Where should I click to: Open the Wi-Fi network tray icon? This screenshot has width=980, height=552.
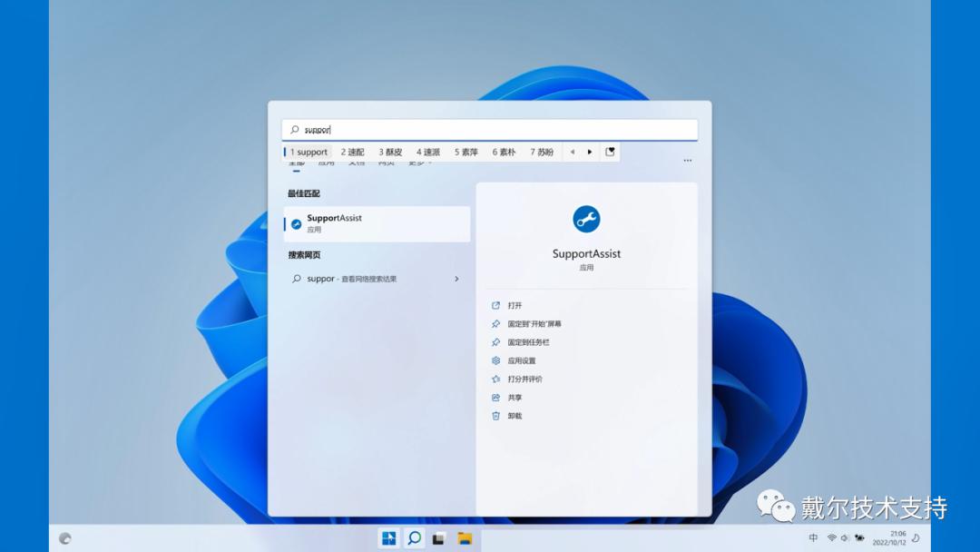tap(832, 537)
